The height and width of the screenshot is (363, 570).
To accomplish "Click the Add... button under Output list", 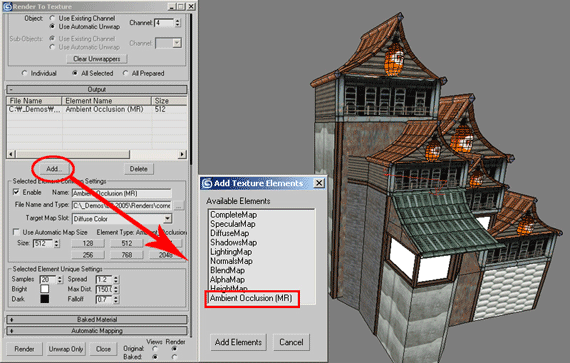I will click(x=54, y=169).
